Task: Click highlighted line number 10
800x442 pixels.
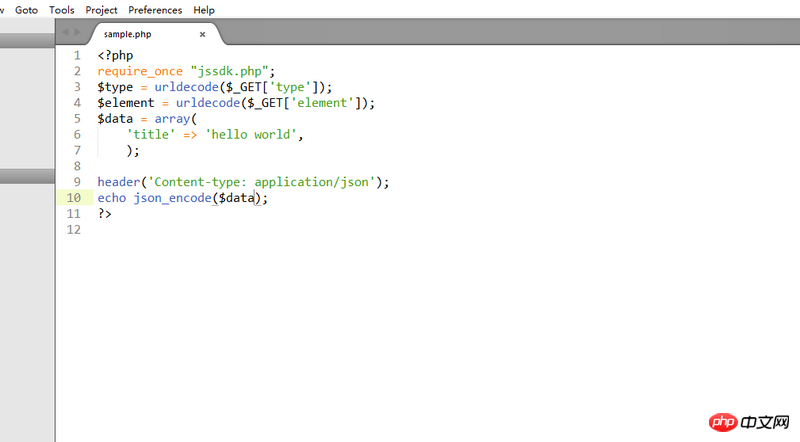Action: click(73, 198)
